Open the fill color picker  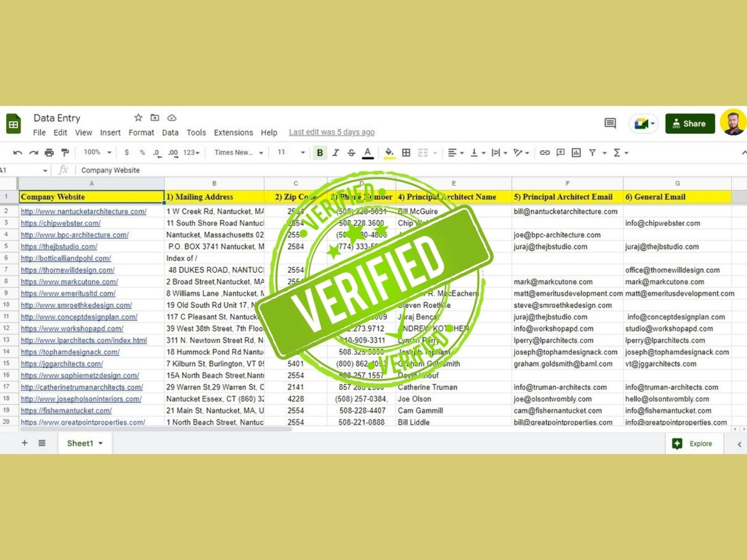coord(388,153)
